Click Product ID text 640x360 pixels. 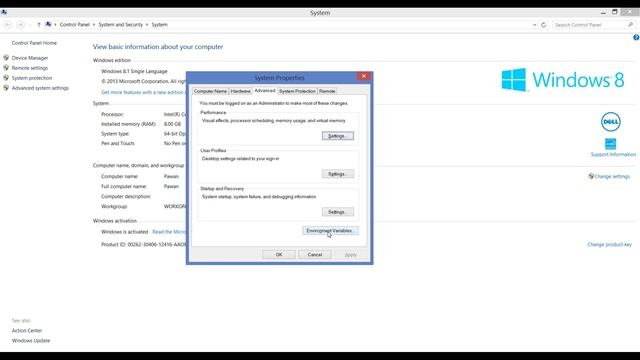(143, 244)
